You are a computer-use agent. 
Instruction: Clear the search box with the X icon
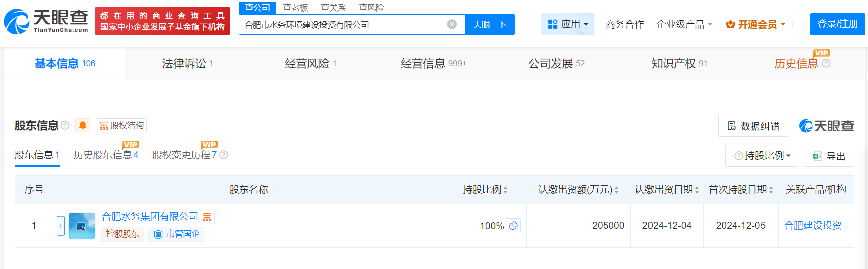coord(452,24)
